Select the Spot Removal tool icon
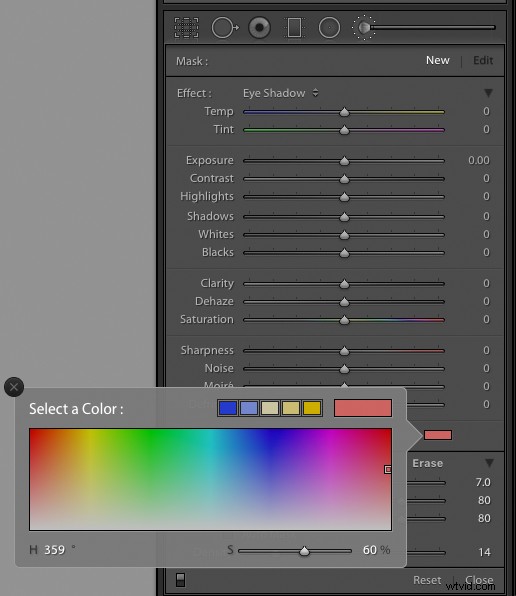The height and width of the screenshot is (596, 516). click(225, 28)
